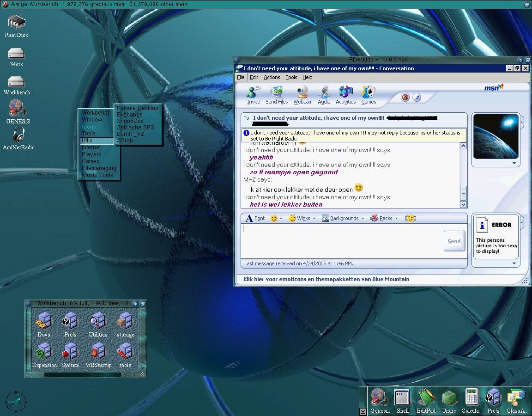Screen dimensions: 532x416
Task: Click the ERROR display picture thumbnail
Action: pos(496,237)
